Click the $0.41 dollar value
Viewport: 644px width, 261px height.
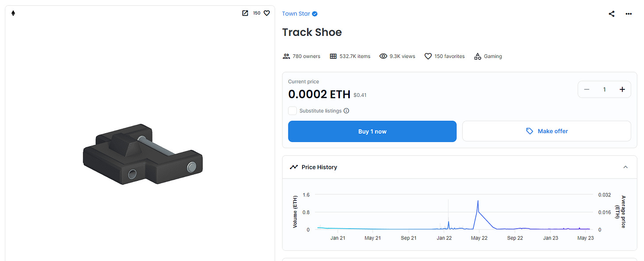tap(360, 95)
